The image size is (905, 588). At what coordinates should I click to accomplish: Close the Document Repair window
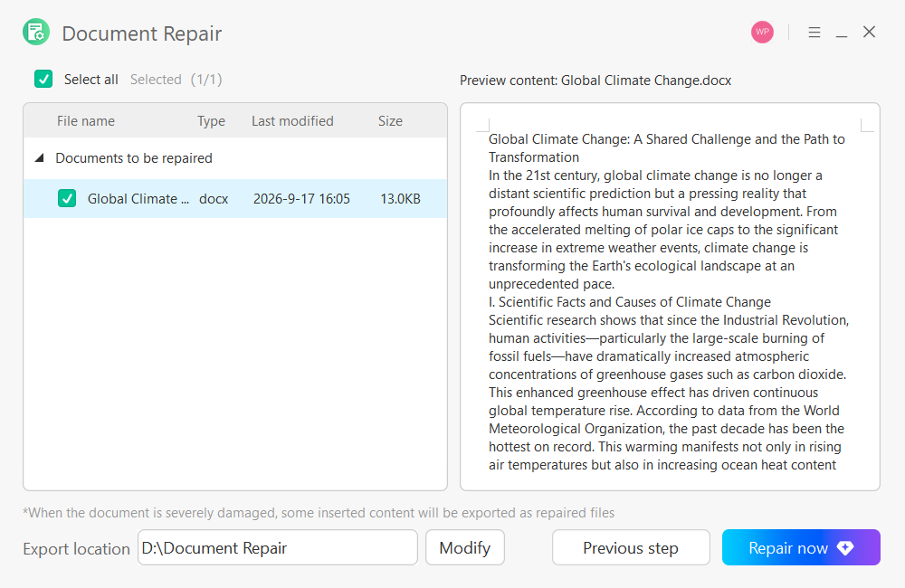click(x=869, y=32)
